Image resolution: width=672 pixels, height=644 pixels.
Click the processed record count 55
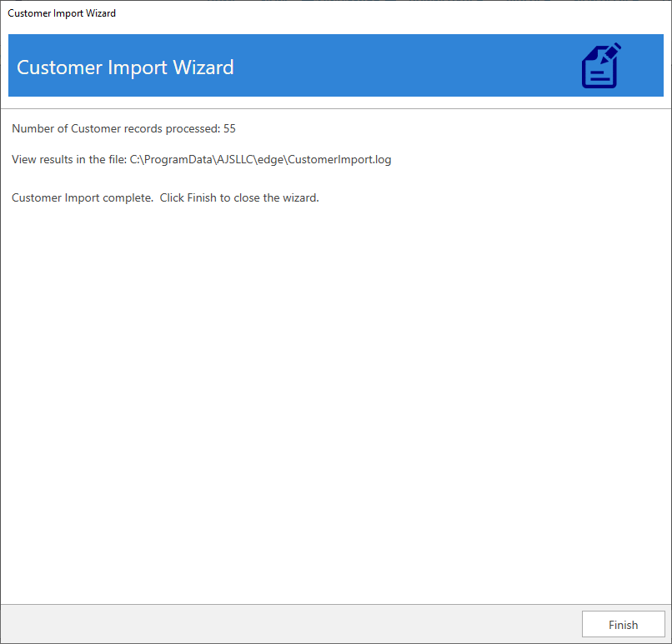point(230,128)
